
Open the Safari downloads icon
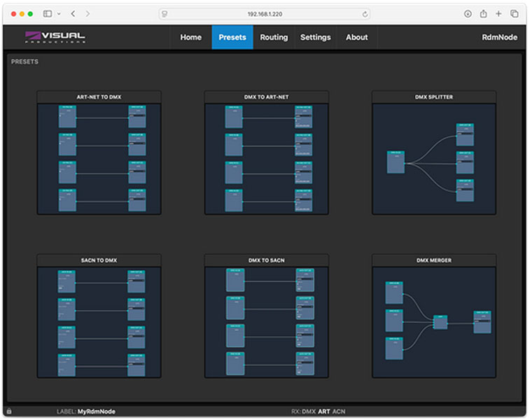click(x=468, y=14)
